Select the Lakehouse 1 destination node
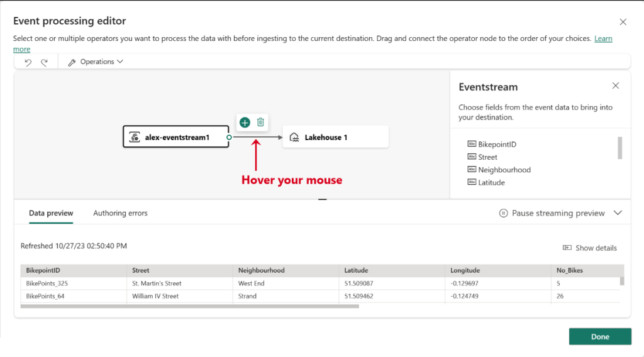644x357 pixels. tap(335, 137)
